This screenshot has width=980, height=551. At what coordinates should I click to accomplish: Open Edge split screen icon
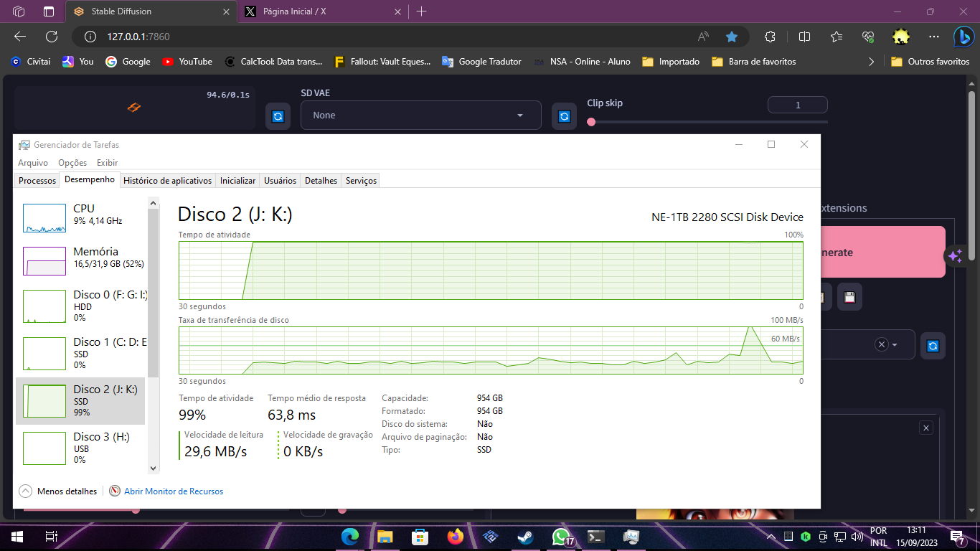tap(804, 37)
